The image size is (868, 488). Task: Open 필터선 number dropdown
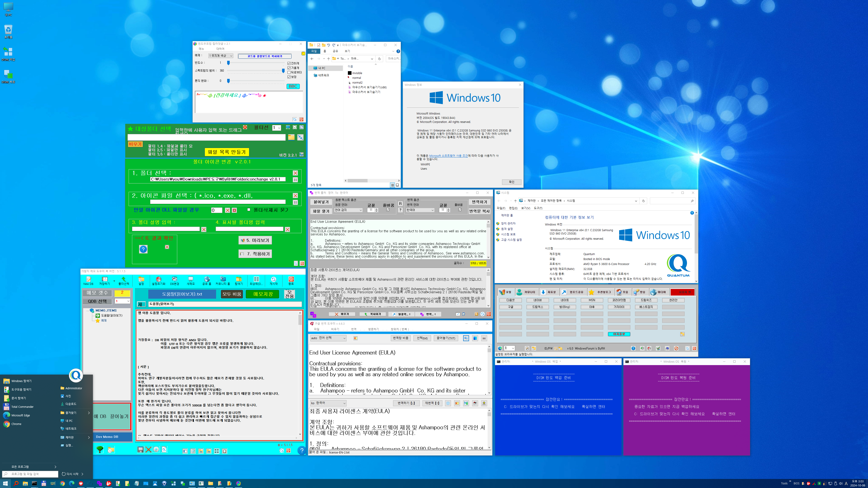click(277, 128)
